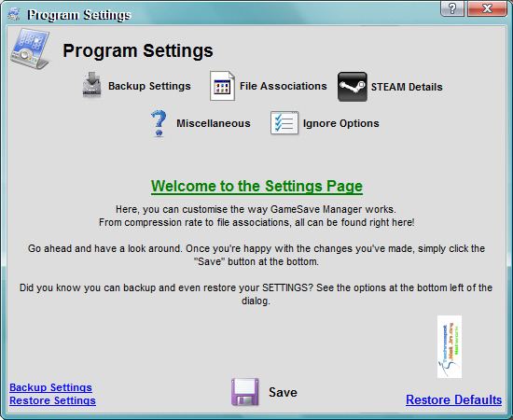The width and height of the screenshot is (513, 420).
Task: Click the Backup Settings link at bottom left
Action: [50, 387]
